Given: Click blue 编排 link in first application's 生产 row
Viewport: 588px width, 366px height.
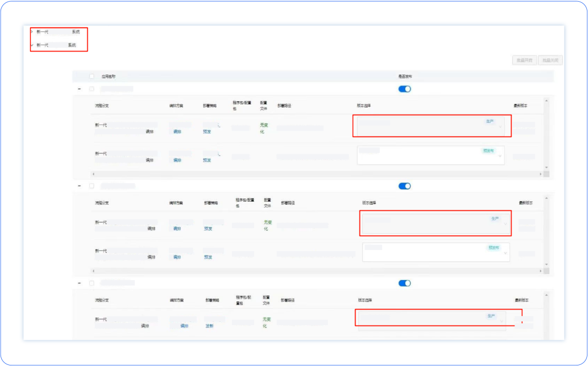Looking at the screenshot, I should tap(177, 132).
